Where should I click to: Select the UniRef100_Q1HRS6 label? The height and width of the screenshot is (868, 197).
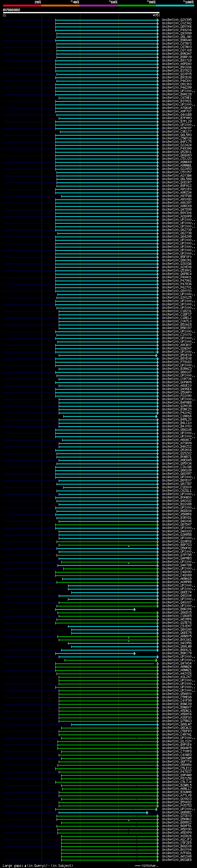click(177, 542)
